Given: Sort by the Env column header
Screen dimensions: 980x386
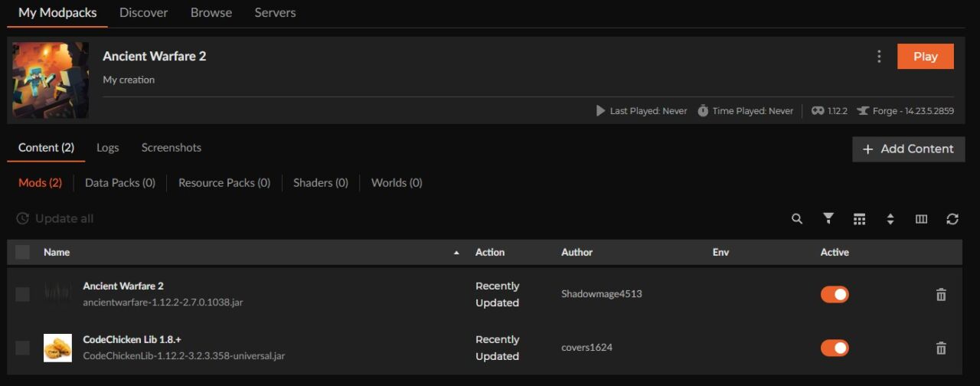Looking at the screenshot, I should coord(720,252).
